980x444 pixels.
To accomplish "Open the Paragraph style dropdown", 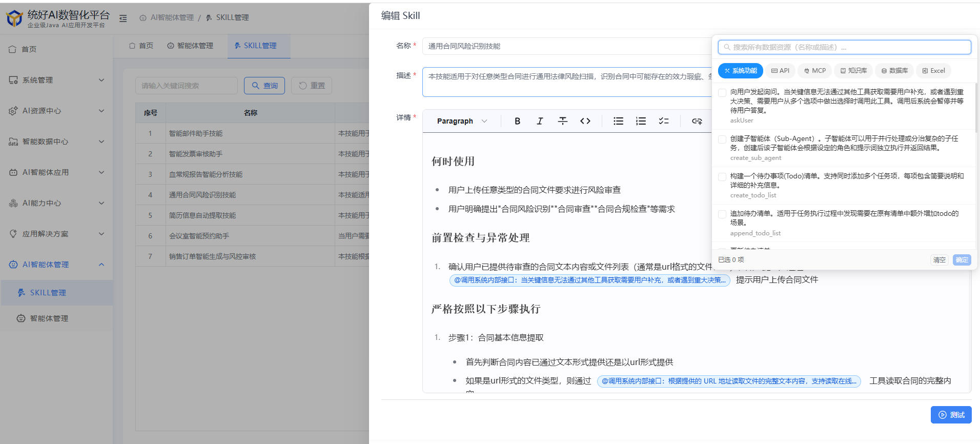I will [461, 121].
